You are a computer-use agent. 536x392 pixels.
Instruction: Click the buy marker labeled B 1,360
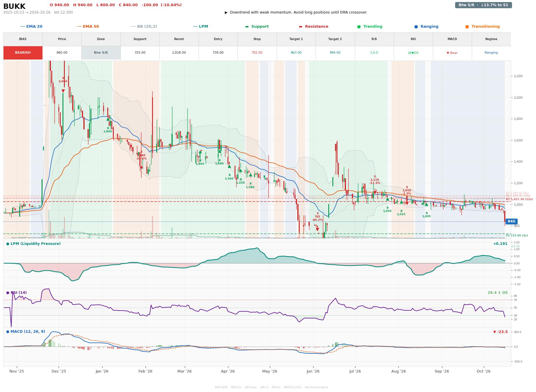pos(229,167)
